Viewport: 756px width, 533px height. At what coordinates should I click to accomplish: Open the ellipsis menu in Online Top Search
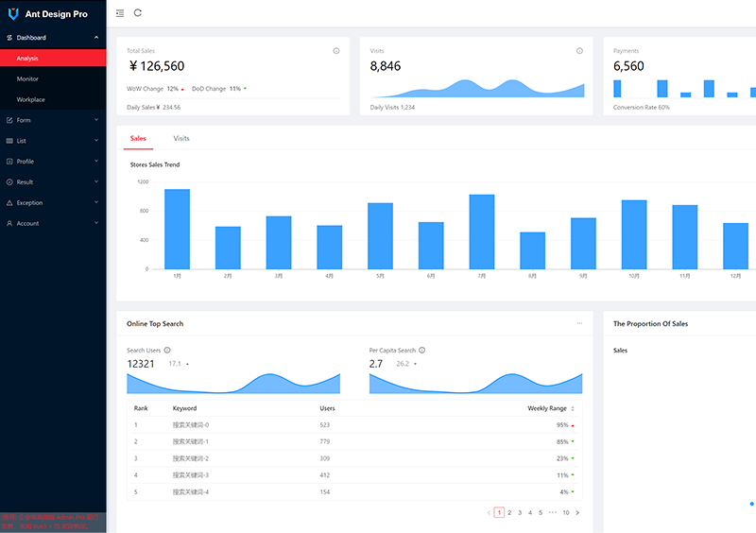click(579, 323)
